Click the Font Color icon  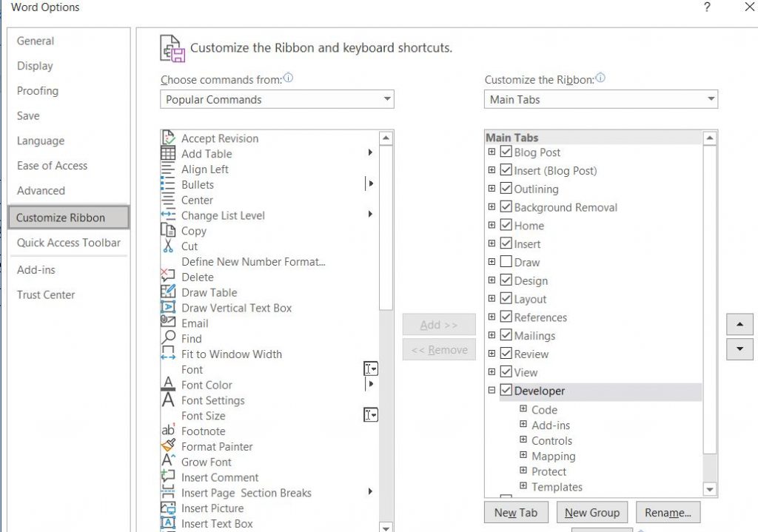[x=169, y=385]
